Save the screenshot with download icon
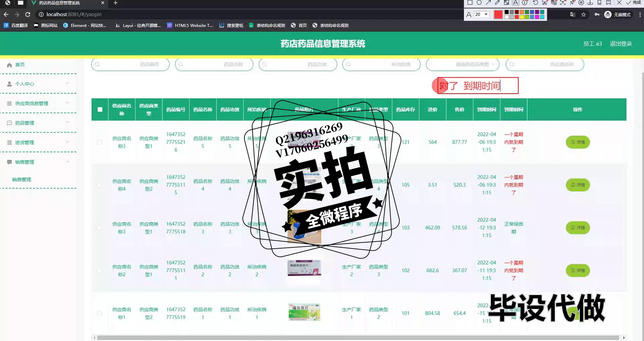The height and width of the screenshot is (341, 644). point(590,3)
